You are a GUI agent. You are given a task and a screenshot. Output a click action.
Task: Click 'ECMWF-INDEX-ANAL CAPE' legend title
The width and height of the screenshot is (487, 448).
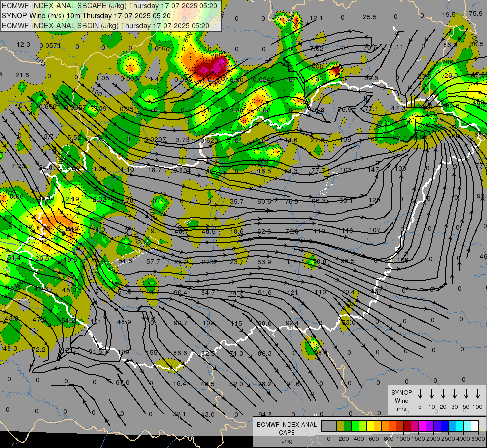click(287, 428)
